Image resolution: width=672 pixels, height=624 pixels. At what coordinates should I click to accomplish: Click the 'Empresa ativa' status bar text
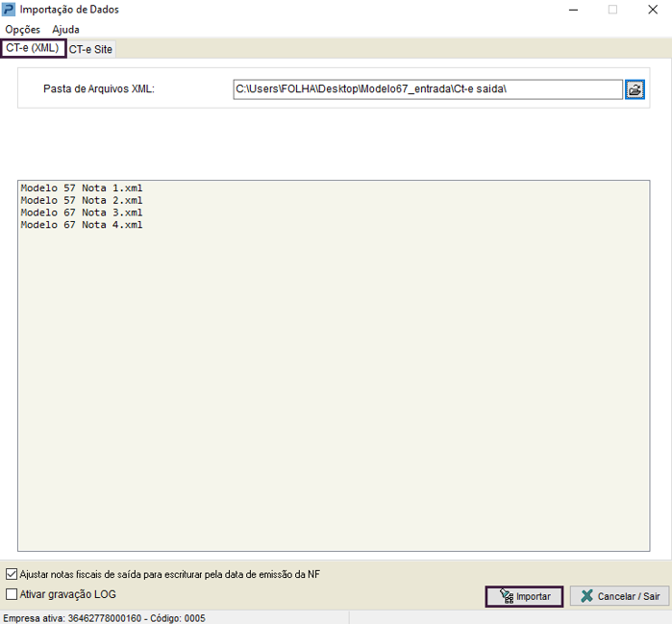[104, 618]
